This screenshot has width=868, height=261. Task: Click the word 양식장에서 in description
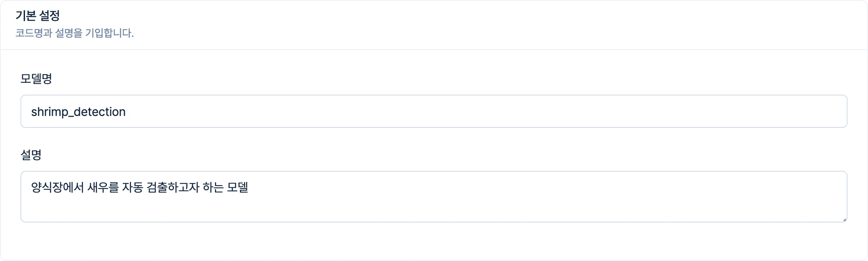coord(57,188)
